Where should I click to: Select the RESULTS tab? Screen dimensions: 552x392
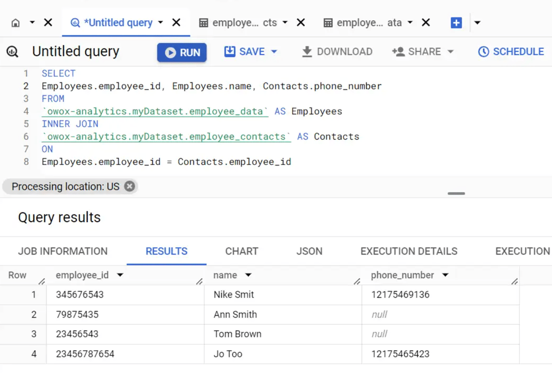coord(166,251)
